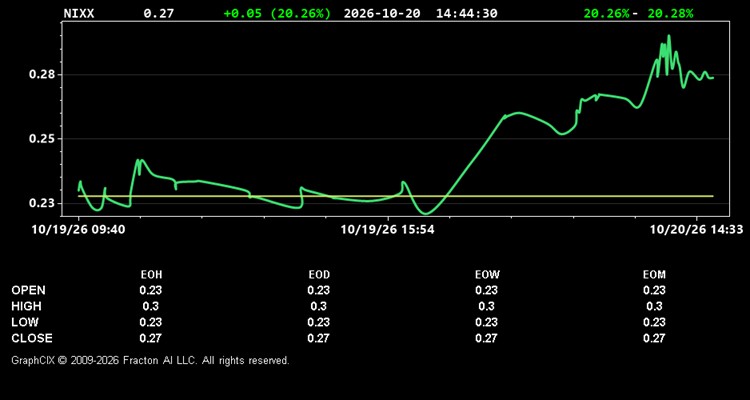
Task: Click the 2026-10-20 date in header
Action: [382, 13]
